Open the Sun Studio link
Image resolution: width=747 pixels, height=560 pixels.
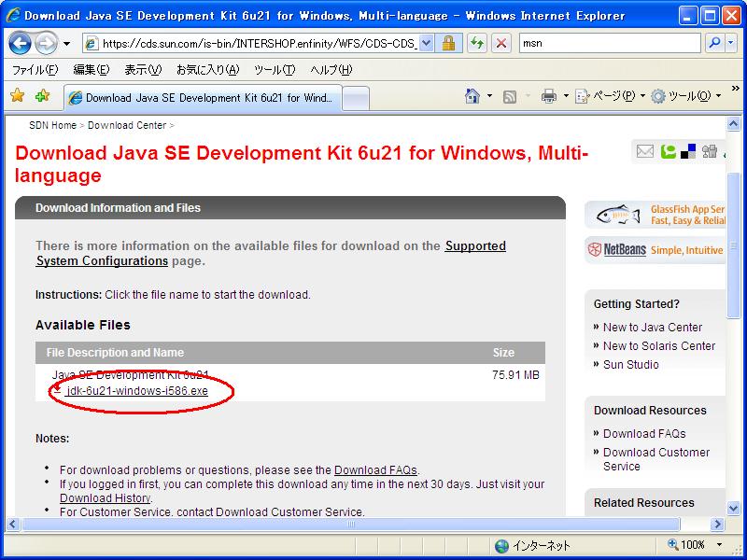point(631,364)
